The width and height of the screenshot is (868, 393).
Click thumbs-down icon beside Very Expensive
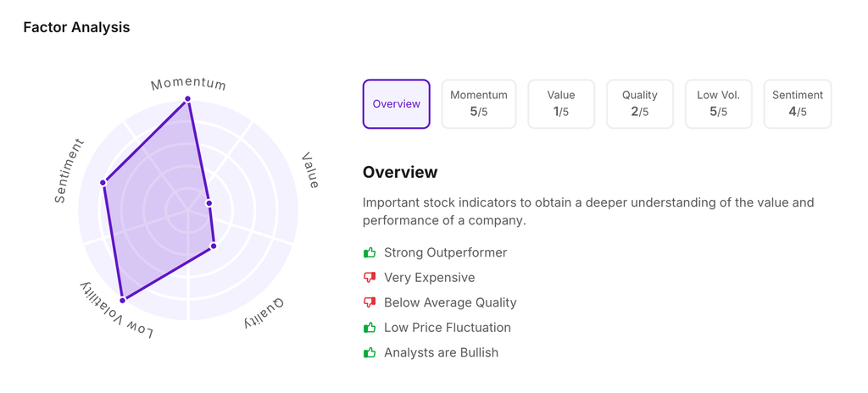(x=370, y=278)
